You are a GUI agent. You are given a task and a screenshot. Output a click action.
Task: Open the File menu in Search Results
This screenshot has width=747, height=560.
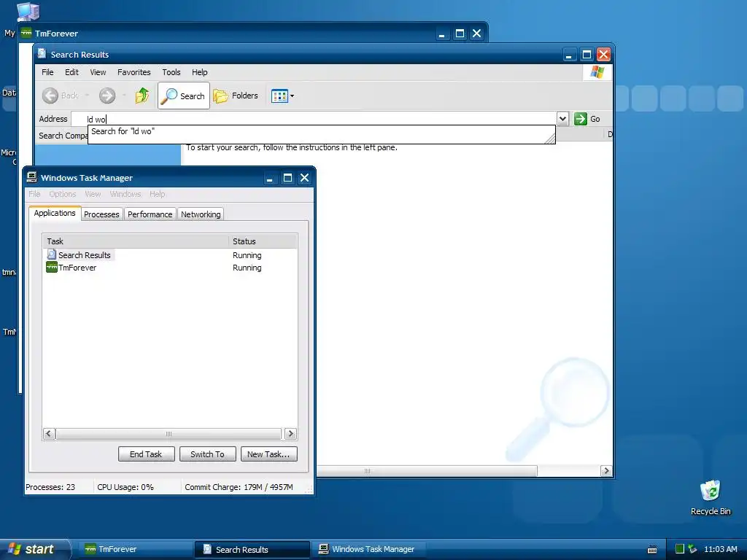pyautogui.click(x=47, y=72)
